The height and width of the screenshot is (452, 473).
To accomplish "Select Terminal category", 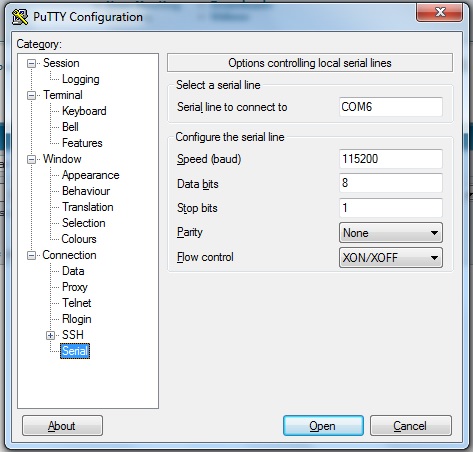I will pos(63,95).
